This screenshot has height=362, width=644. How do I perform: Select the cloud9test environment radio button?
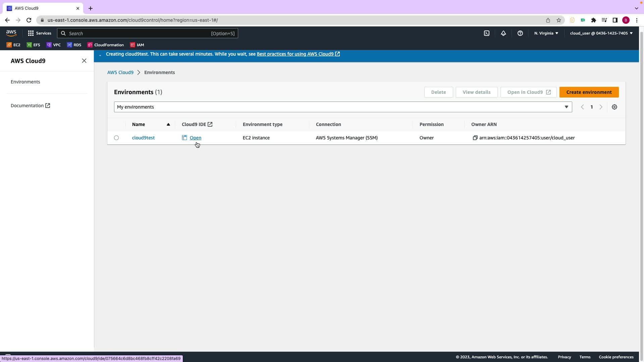point(116,138)
